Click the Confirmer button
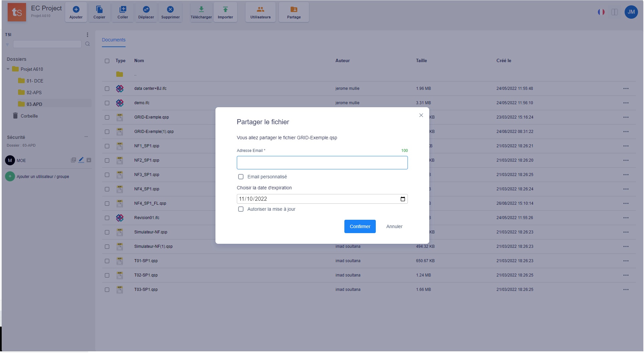Image resolution: width=644 pixels, height=354 pixels. coord(360,226)
